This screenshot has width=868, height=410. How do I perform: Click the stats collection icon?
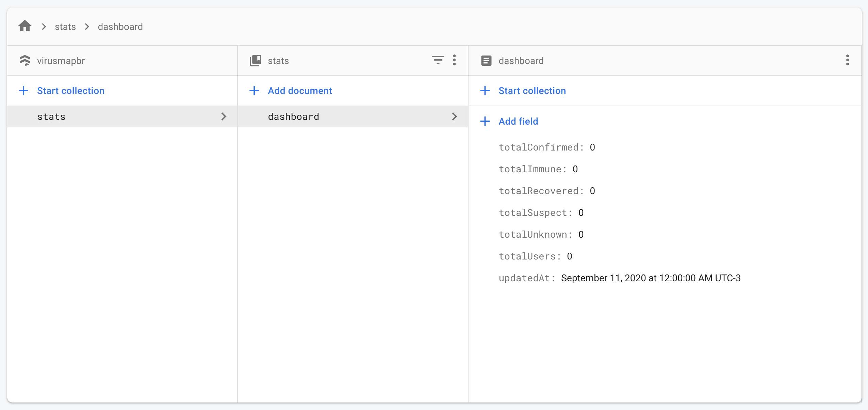(256, 61)
